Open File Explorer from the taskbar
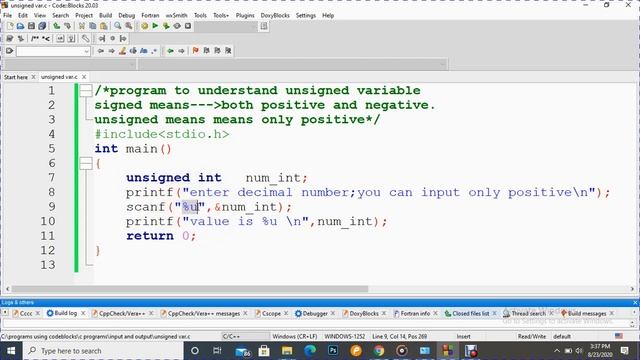Screen dimensions: 640x360 [x=287, y=351]
